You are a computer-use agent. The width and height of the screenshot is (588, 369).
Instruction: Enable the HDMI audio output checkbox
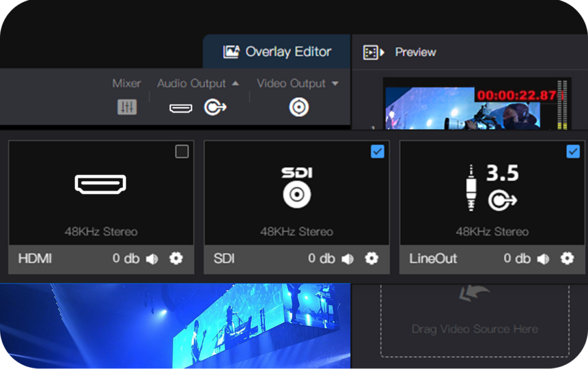pyautogui.click(x=182, y=152)
